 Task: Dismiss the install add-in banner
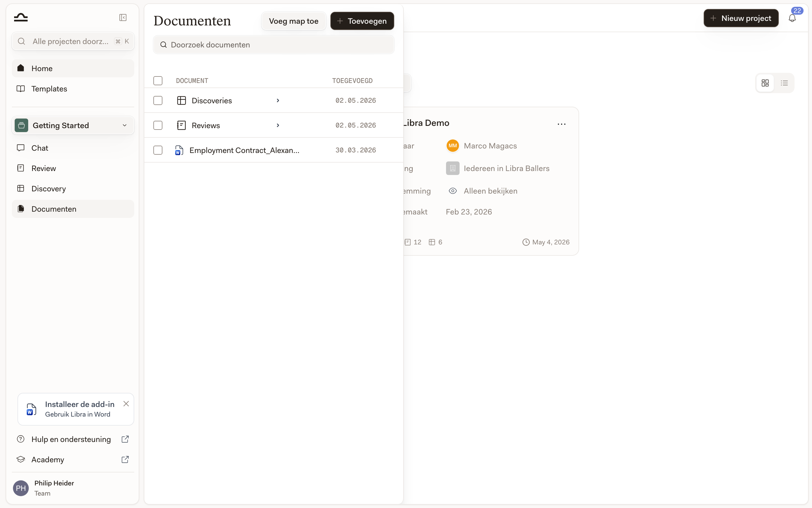[x=126, y=404]
